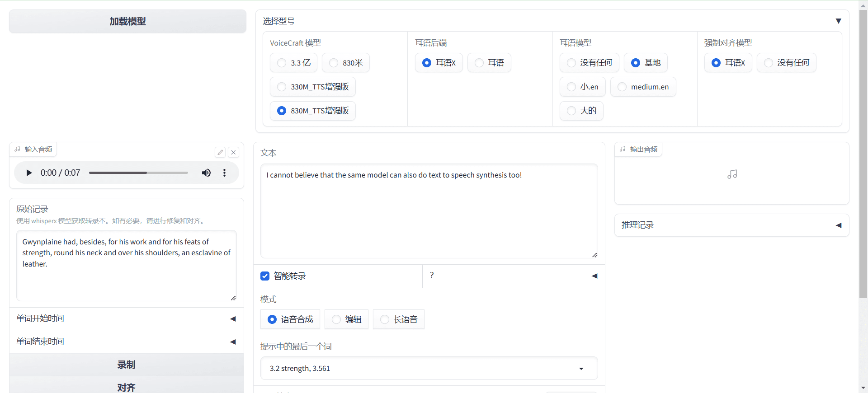Expand the ? help accordion
868x393 pixels.
point(514,276)
